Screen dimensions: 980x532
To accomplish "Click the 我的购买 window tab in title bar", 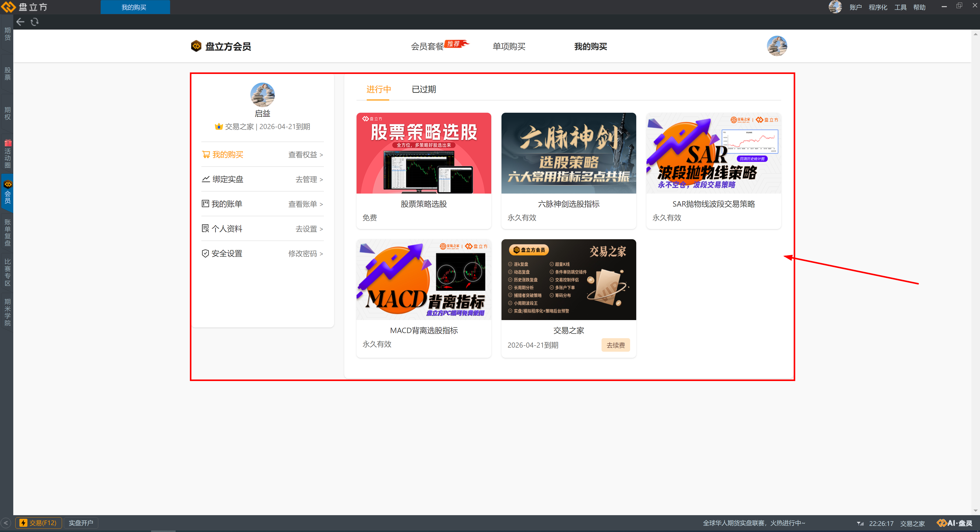I will [135, 7].
